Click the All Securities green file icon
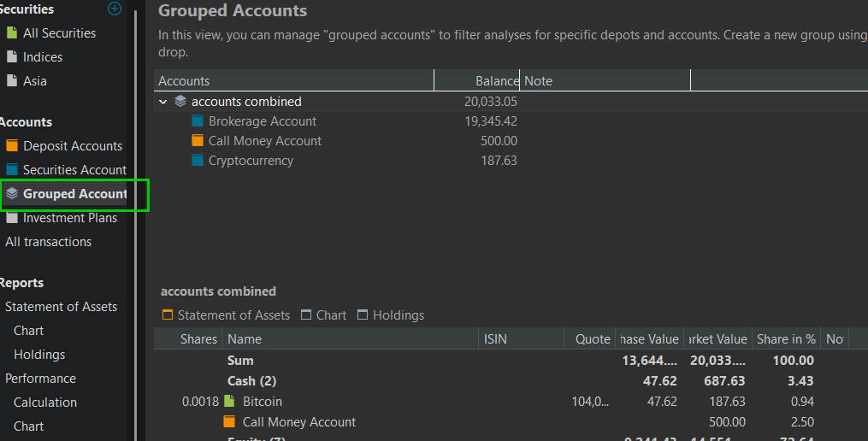The image size is (868, 441). click(x=12, y=33)
